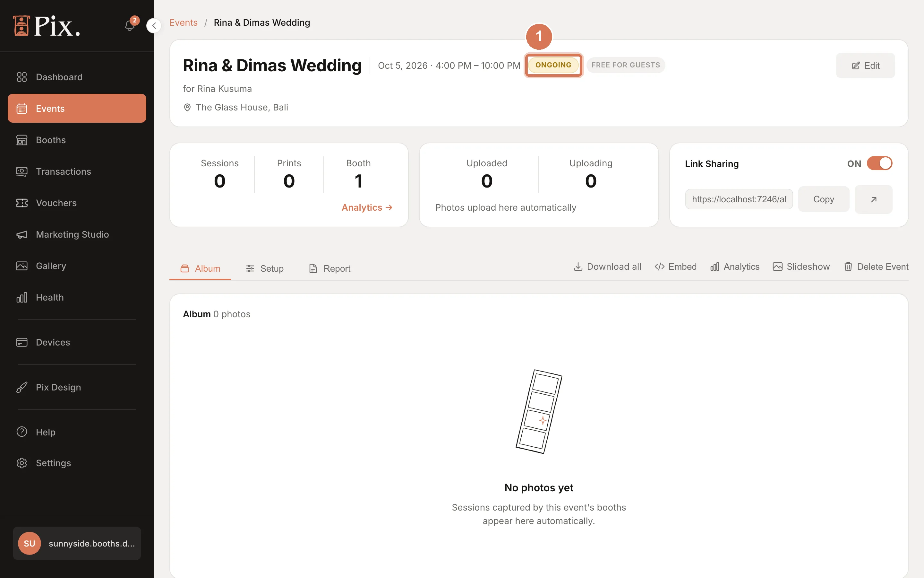Click the Events breadcrumb link
Screen dimensions: 924x578
[183, 22]
